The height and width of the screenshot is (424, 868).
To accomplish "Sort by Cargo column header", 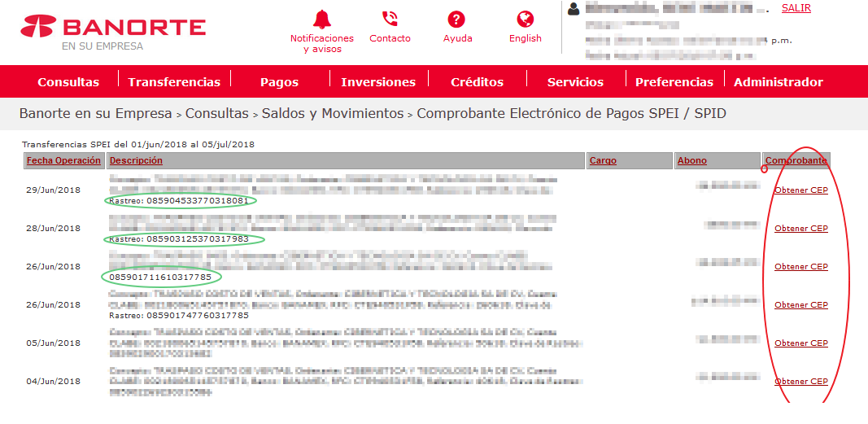I will pyautogui.click(x=603, y=160).
